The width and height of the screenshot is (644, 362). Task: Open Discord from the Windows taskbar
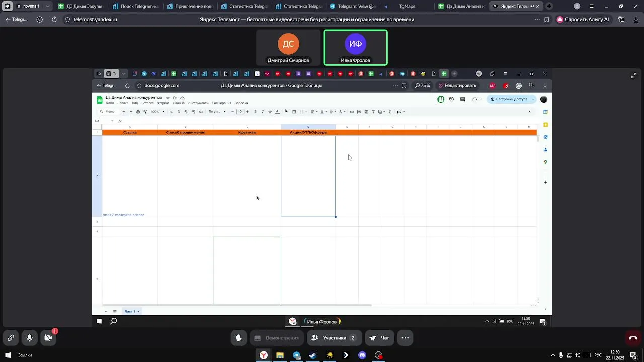[x=362, y=355]
